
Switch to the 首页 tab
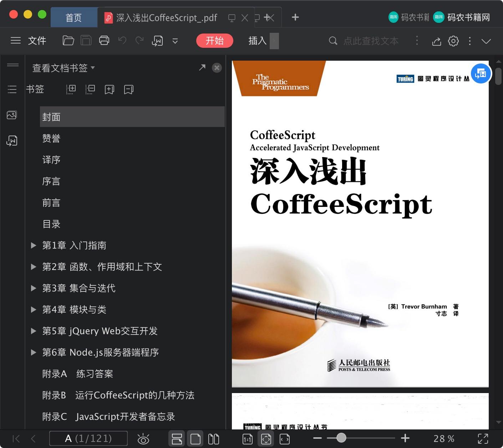(74, 17)
